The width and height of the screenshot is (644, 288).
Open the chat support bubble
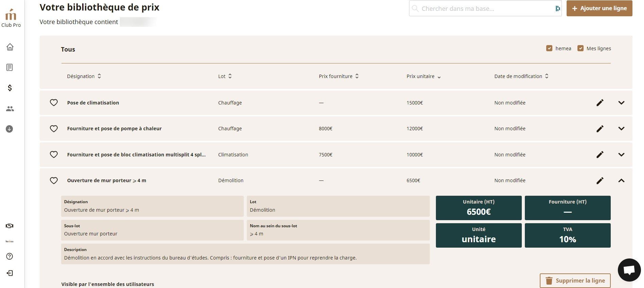tap(629, 270)
